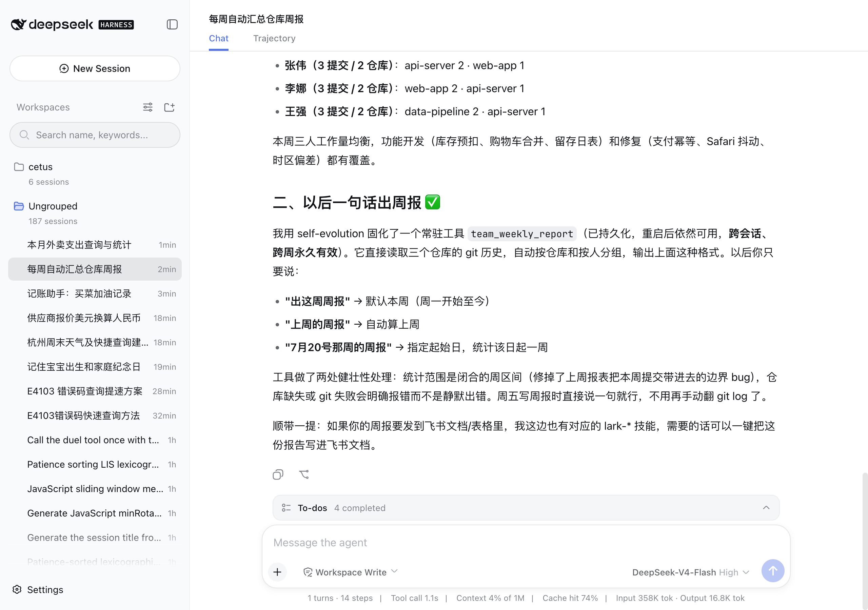
Task: Open session 记账助手：买菜加油记录
Action: [x=95, y=294]
